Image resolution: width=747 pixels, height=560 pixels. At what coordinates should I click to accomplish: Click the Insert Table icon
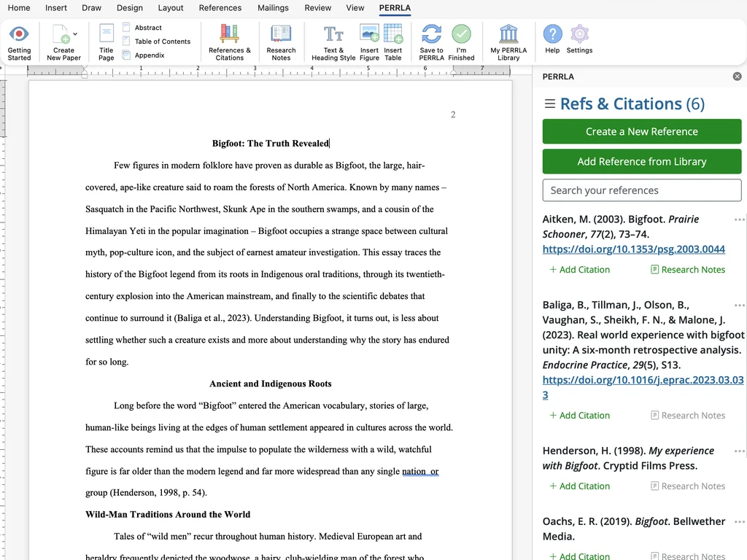pos(393,34)
